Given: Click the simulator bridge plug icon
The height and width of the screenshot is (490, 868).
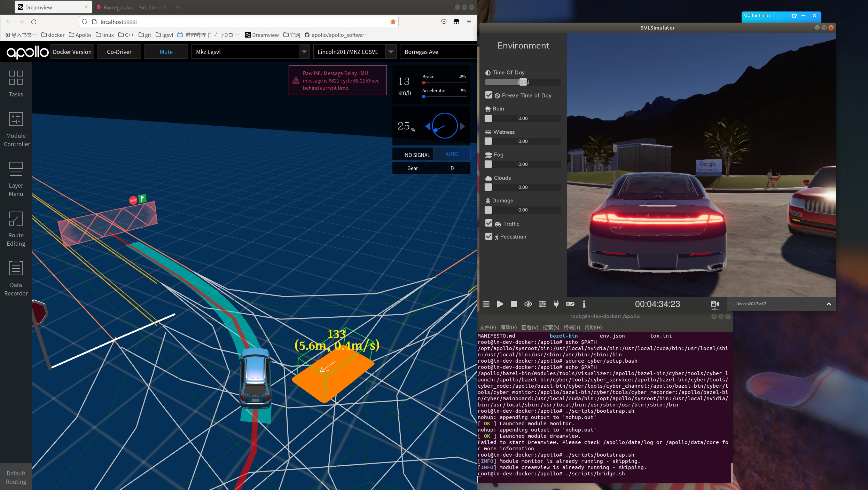Looking at the screenshot, I should pos(556,304).
